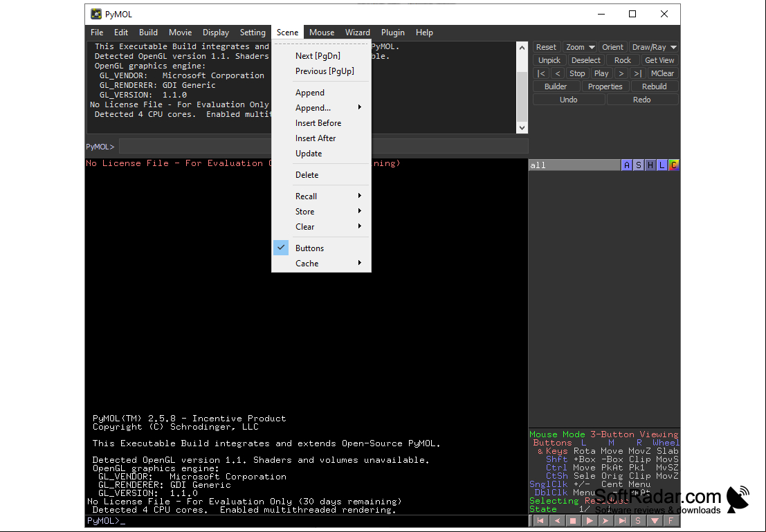The height and width of the screenshot is (532, 766).
Task: Click the Properties button
Action: 605,86
